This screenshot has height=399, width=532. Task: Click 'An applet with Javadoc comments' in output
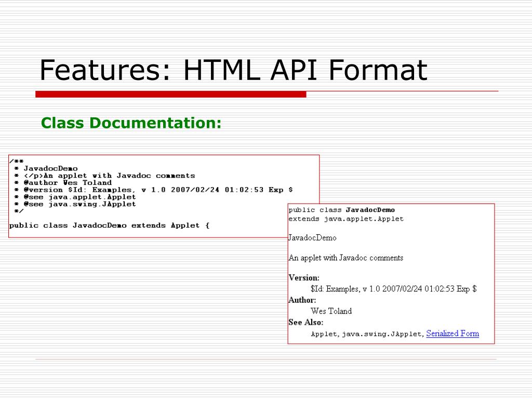click(345, 258)
